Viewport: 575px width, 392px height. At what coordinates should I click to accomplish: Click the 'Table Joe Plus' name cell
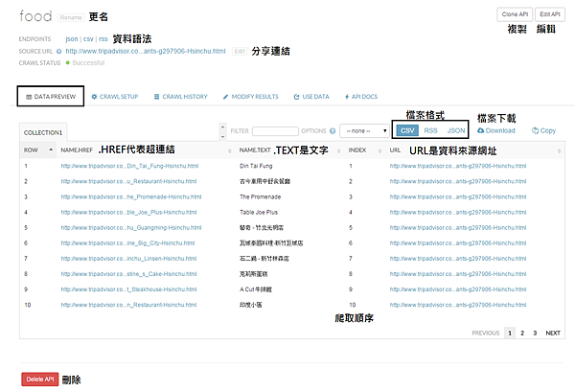[259, 213]
